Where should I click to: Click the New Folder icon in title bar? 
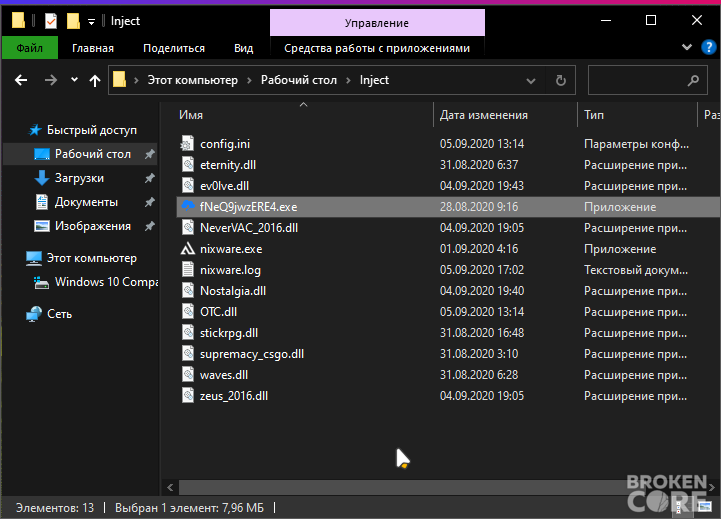coord(73,21)
